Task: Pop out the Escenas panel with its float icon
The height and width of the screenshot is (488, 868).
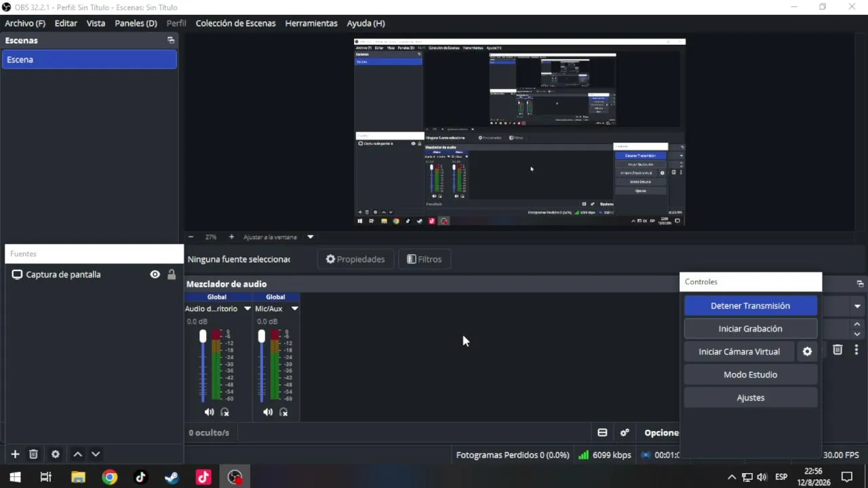Action: [x=171, y=41]
